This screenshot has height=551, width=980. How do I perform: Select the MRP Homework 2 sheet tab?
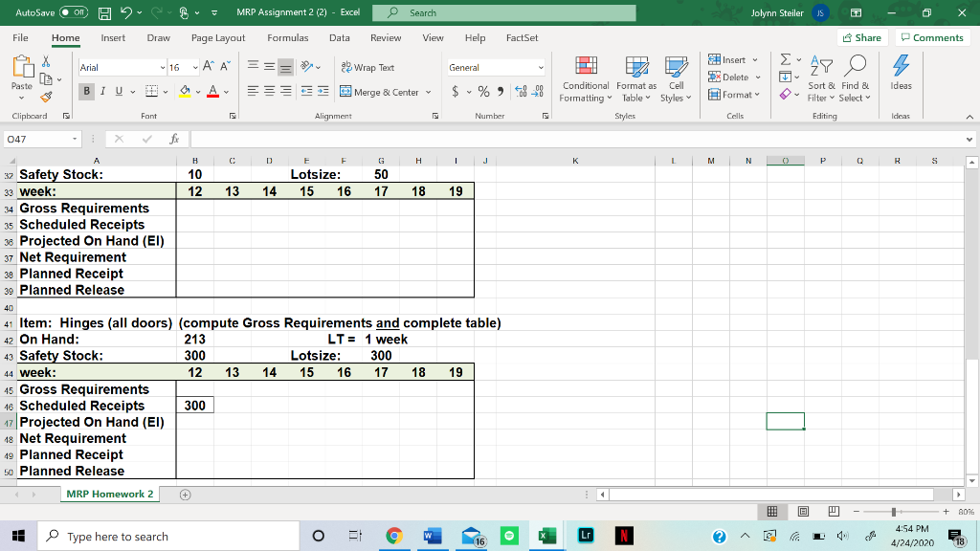click(109, 495)
